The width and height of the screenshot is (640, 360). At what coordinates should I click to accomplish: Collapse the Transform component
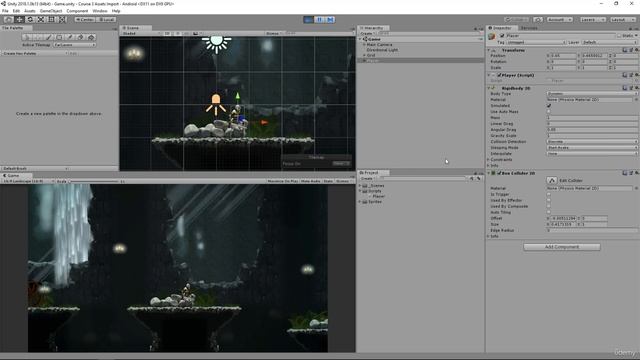tap(489, 50)
